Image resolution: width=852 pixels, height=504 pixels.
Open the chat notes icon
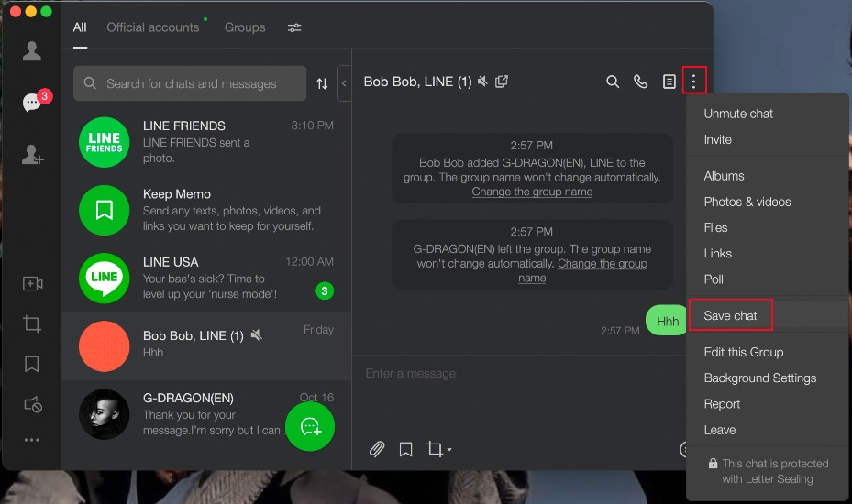[669, 82]
